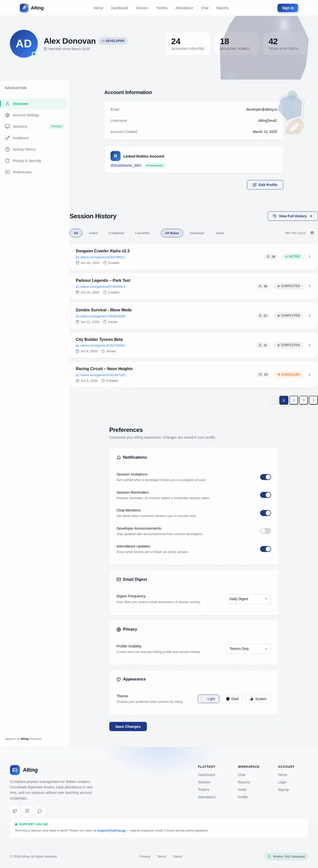Select the Dark theme option
The height and width of the screenshot is (868, 318).
click(x=233, y=699)
